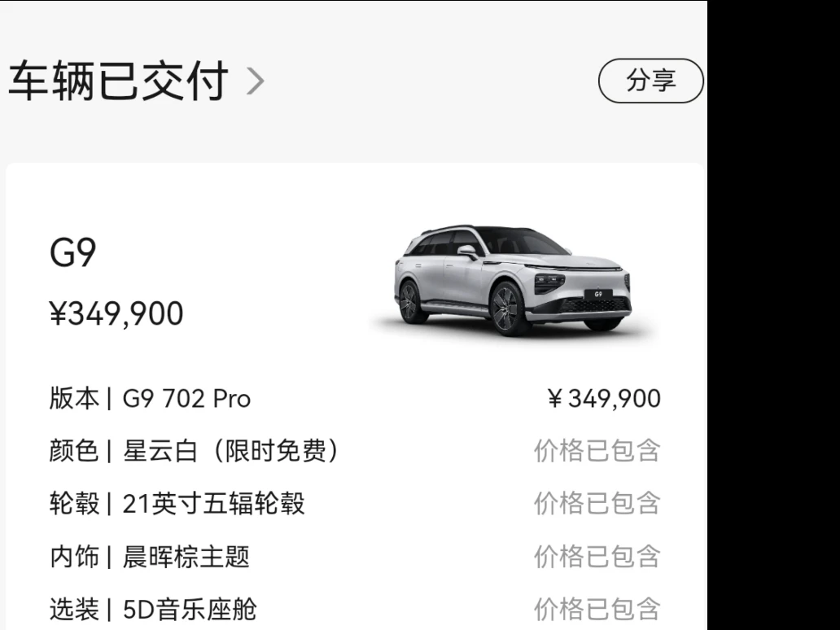Open the 车辆已交付 chevron arrow
Viewport: 840px width, 630px height.
[255, 82]
